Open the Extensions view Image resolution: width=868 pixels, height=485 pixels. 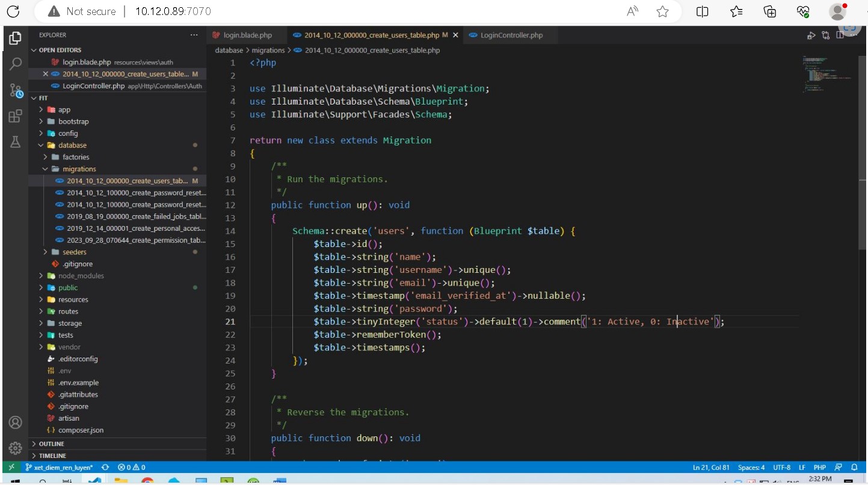pos(16,117)
